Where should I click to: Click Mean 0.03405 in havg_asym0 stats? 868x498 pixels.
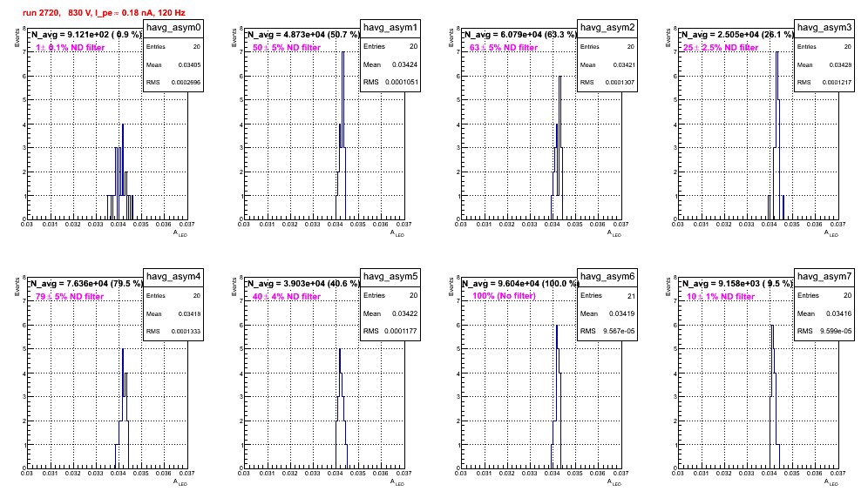click(173, 64)
